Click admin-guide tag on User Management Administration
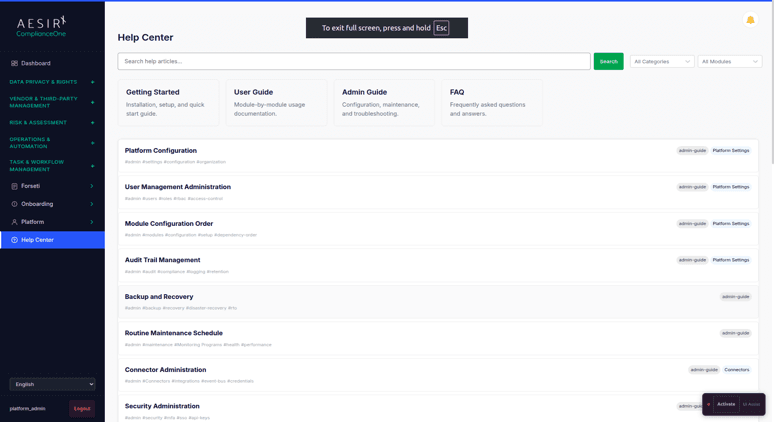 click(x=692, y=187)
